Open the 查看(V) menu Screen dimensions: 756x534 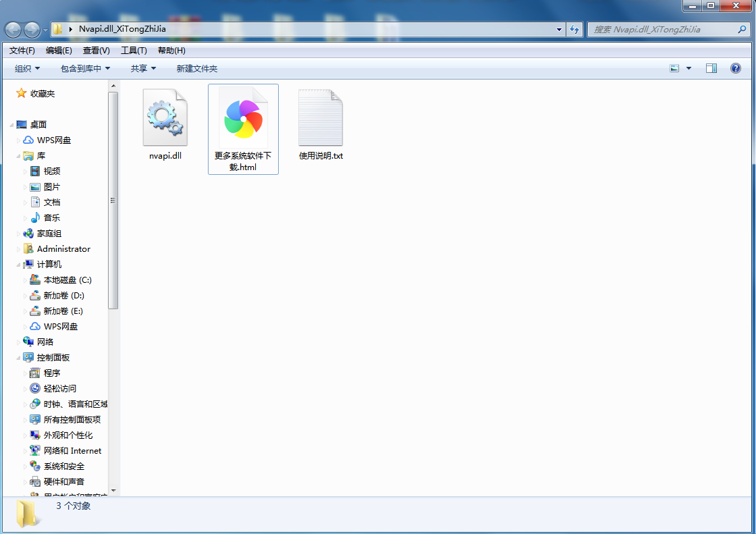(97, 50)
